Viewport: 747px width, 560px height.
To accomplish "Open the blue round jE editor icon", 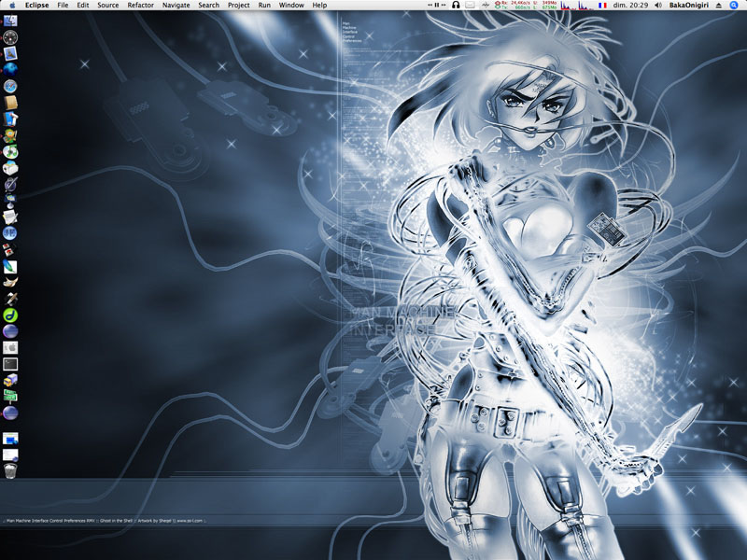I will 10,232.
